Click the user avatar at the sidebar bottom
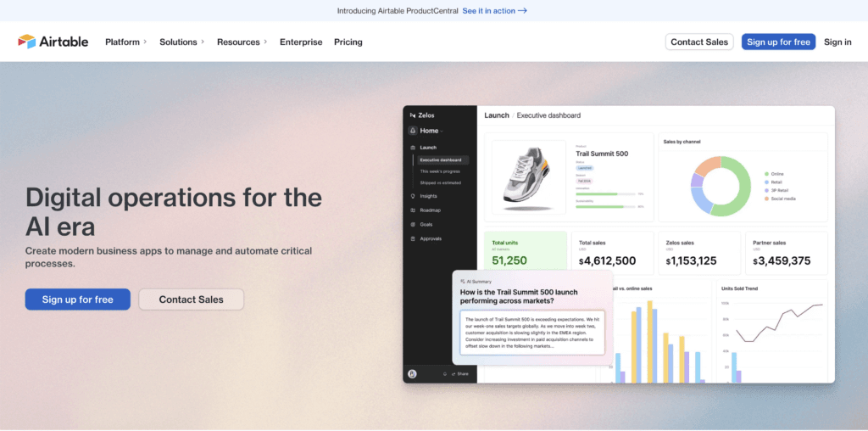The width and height of the screenshot is (868, 431). point(413,374)
